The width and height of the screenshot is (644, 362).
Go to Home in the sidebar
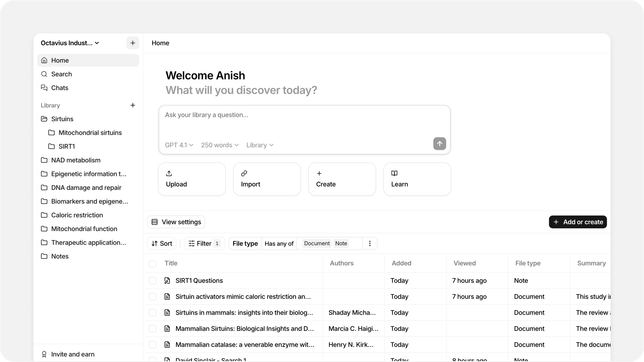(88, 60)
